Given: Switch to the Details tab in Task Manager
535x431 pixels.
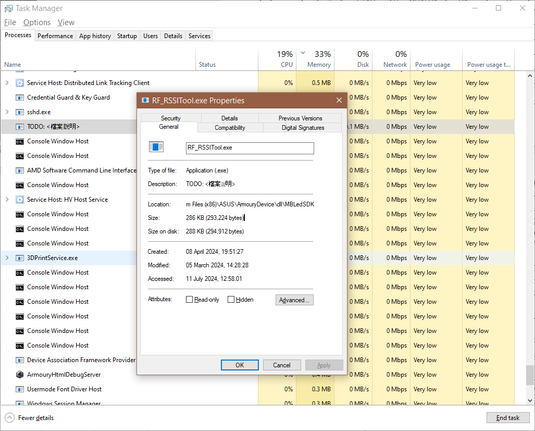Looking at the screenshot, I should point(173,36).
